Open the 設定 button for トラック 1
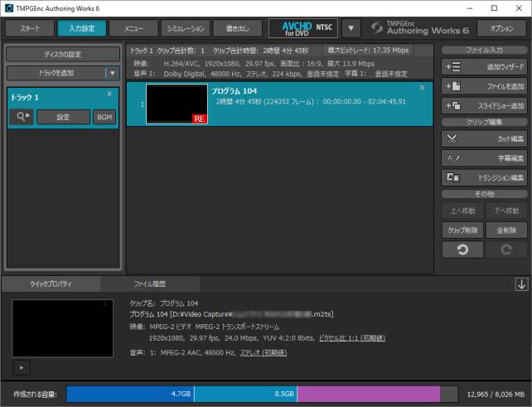This screenshot has height=407, width=532. (63, 117)
